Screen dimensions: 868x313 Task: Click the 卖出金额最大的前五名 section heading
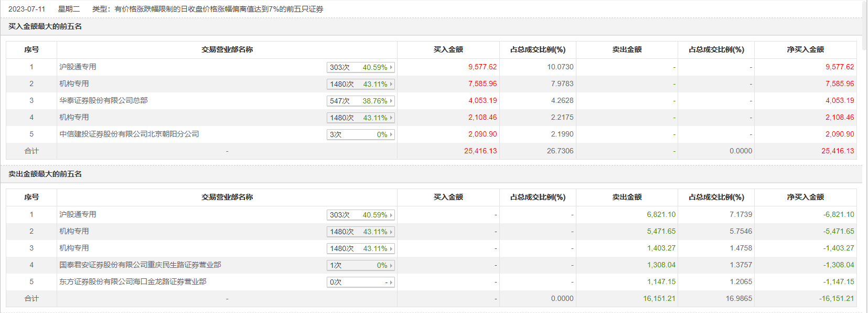coord(45,174)
